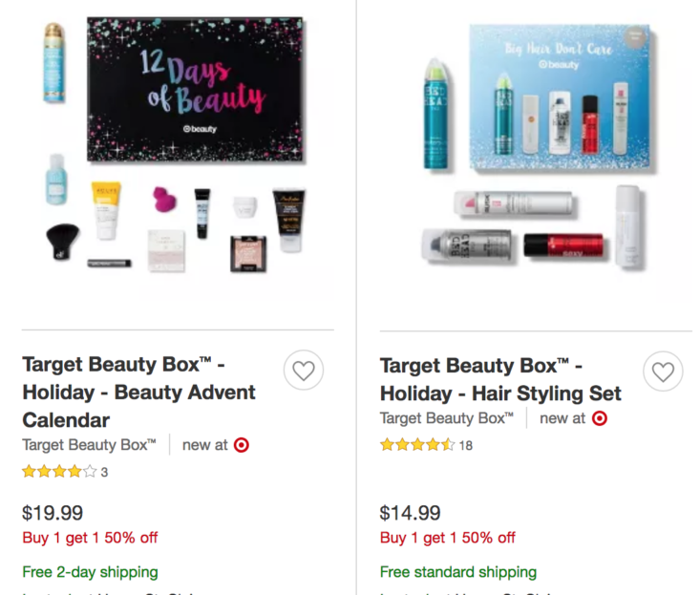
Task: Open the 12 Days of Beauty box image
Action: point(195,90)
